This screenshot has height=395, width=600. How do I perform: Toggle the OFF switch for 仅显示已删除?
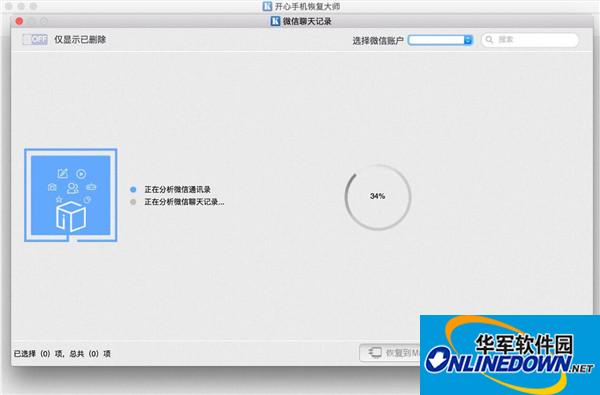[x=35, y=39]
